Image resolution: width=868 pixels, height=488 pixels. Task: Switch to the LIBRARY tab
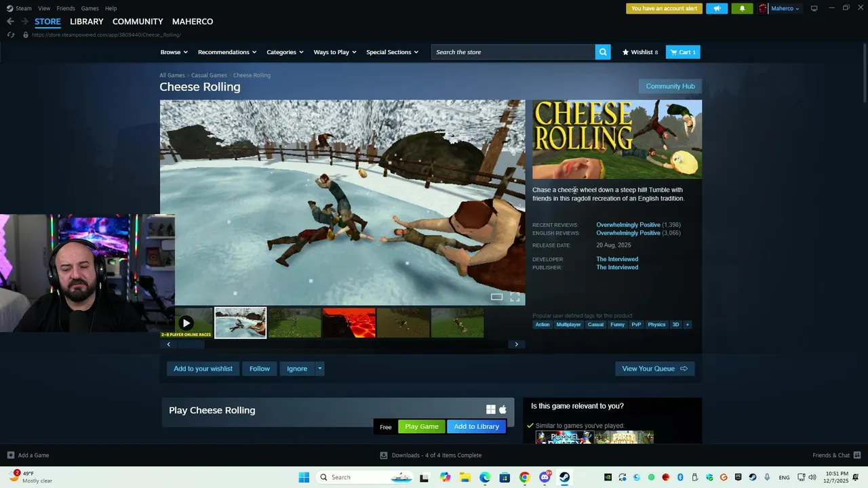[x=87, y=22]
